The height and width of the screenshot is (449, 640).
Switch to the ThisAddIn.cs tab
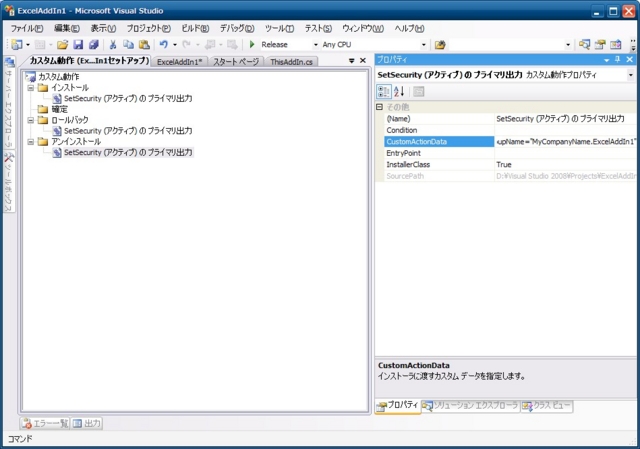click(x=291, y=62)
